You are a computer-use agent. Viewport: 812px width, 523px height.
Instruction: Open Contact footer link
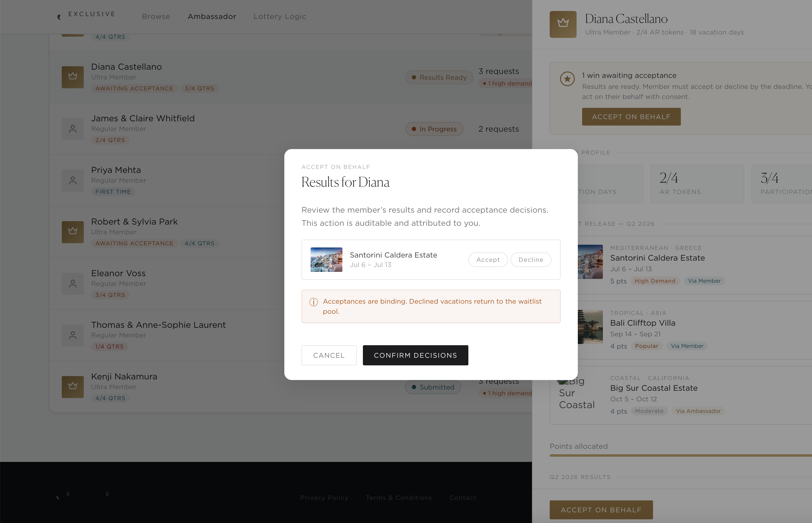click(463, 498)
